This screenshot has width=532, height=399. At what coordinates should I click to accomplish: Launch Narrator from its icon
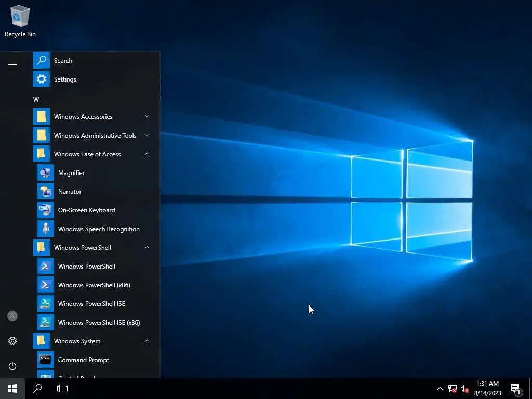click(x=46, y=191)
